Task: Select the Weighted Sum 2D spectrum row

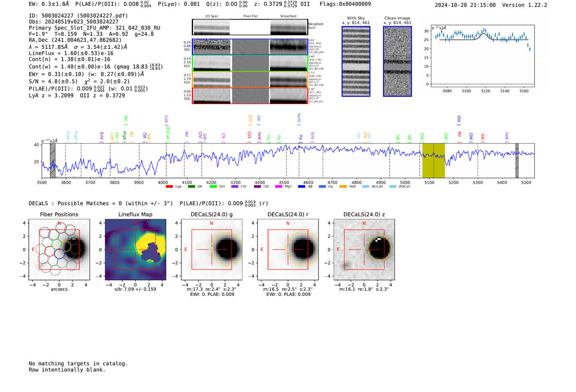Action: pyautogui.click(x=250, y=27)
